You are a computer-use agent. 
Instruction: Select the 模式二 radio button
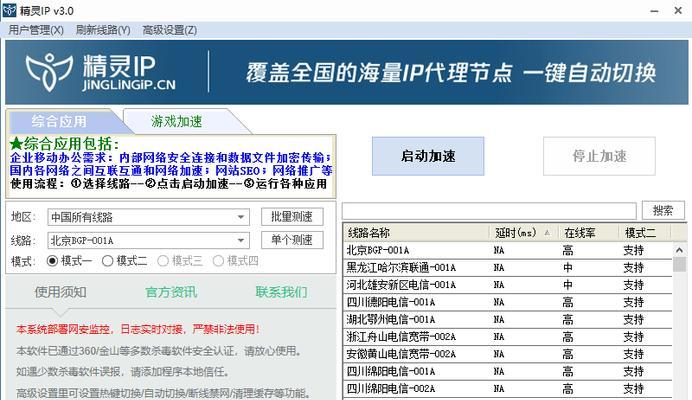pos(108,261)
